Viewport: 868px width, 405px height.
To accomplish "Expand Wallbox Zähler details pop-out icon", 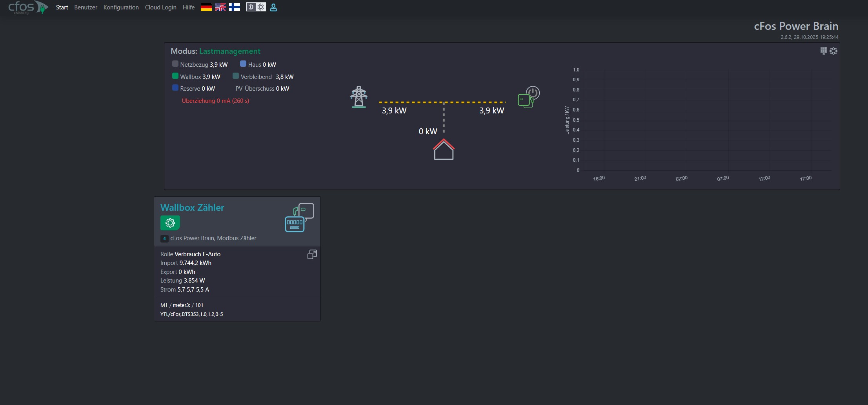I will (312, 254).
